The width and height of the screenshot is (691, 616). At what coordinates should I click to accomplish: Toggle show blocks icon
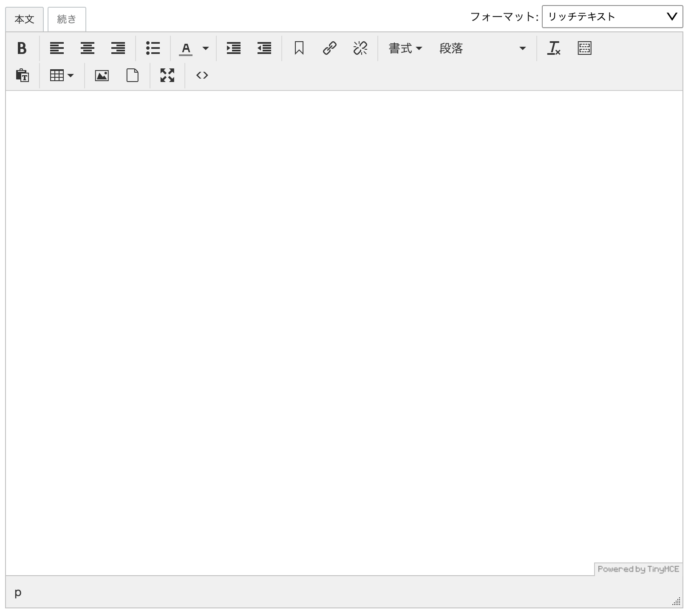click(585, 48)
